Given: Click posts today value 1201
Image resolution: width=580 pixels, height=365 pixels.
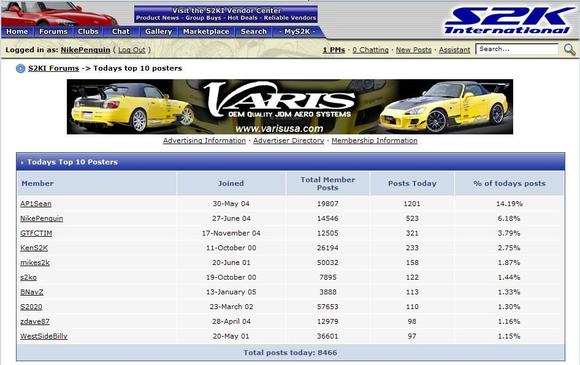Looking at the screenshot, I should click(412, 204).
